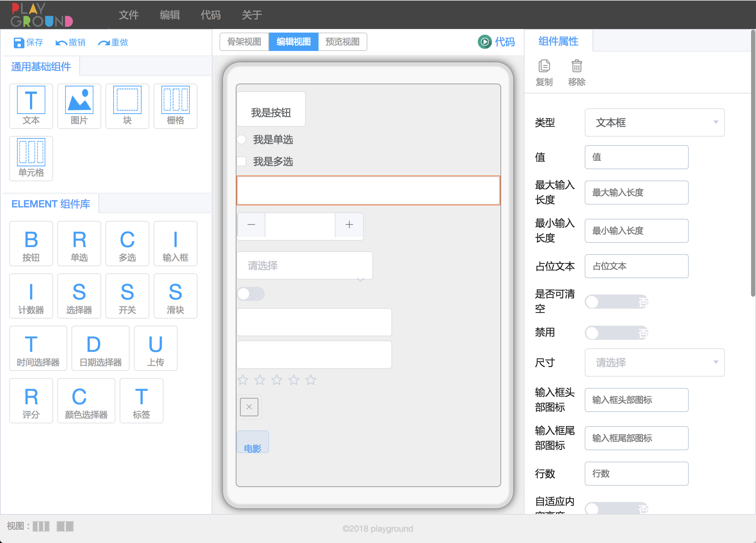Viewport: 756px width, 543px height.
Task: Click the green code play icon
Action: pos(485,42)
